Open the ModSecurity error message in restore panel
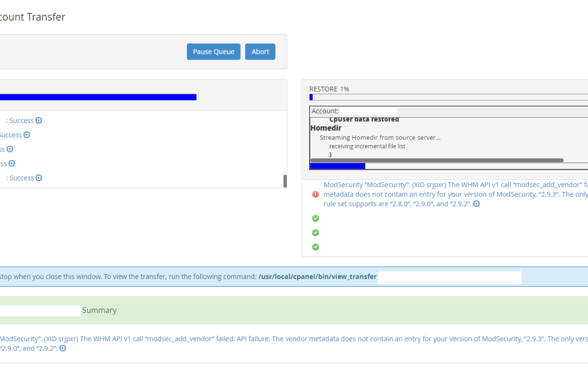Image resolution: width=588 pixels, height=368 pixels. click(456, 194)
